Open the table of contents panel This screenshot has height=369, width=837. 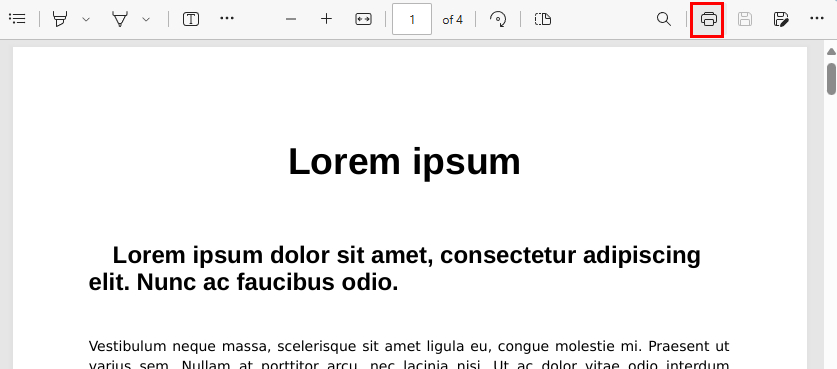point(18,19)
